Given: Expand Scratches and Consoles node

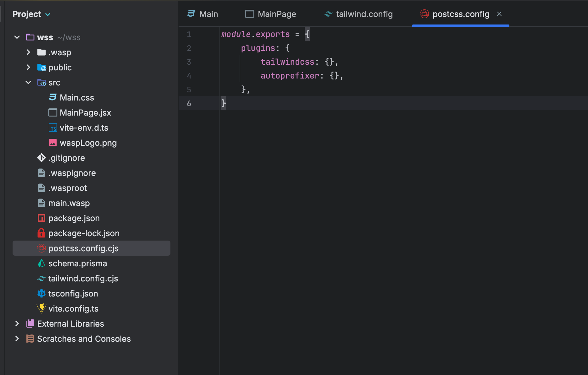Looking at the screenshot, I should tap(17, 339).
